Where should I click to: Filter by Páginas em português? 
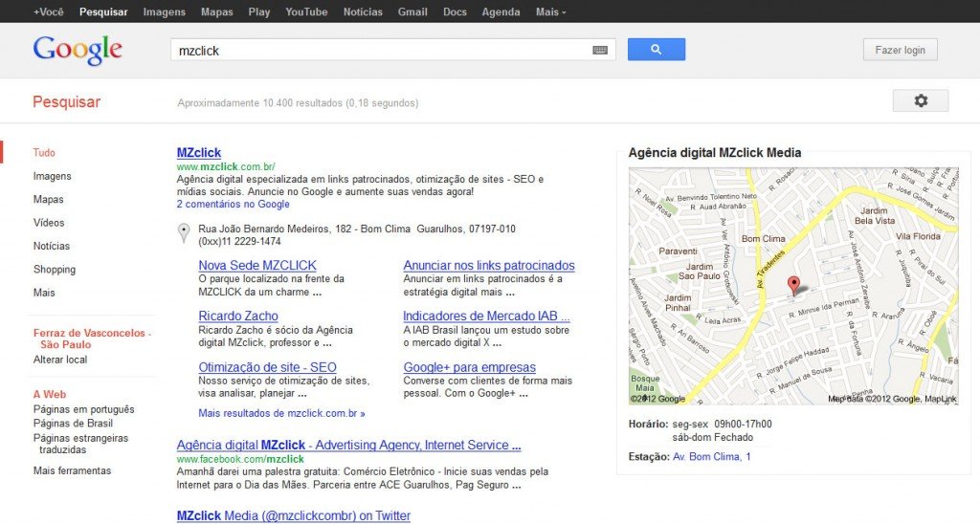pos(83,409)
